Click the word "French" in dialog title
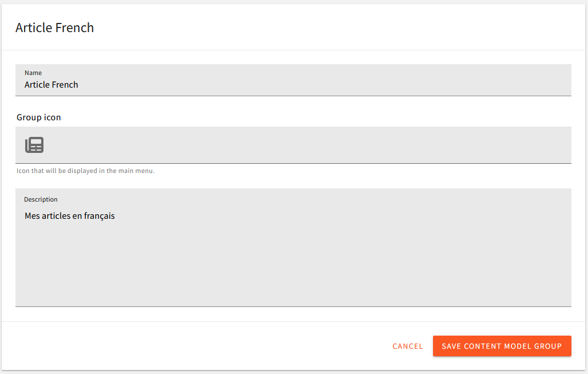The width and height of the screenshot is (588, 374). pyautogui.click(x=76, y=27)
